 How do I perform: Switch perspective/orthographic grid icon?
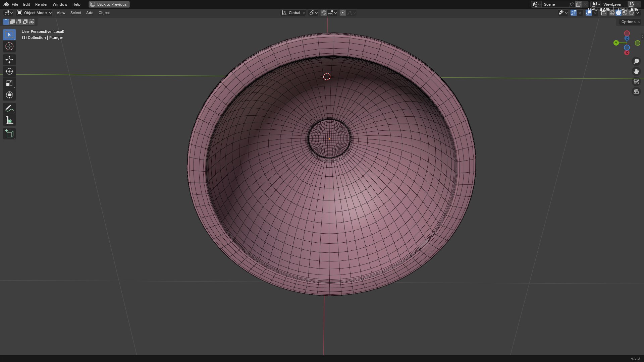636,92
